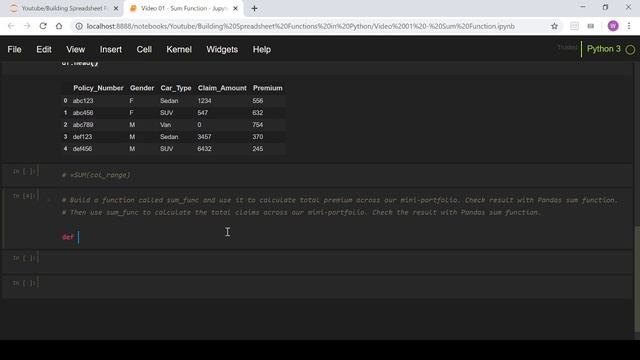The height and width of the screenshot is (360, 640).
Task: Open a new browser tab
Action: [254, 8]
